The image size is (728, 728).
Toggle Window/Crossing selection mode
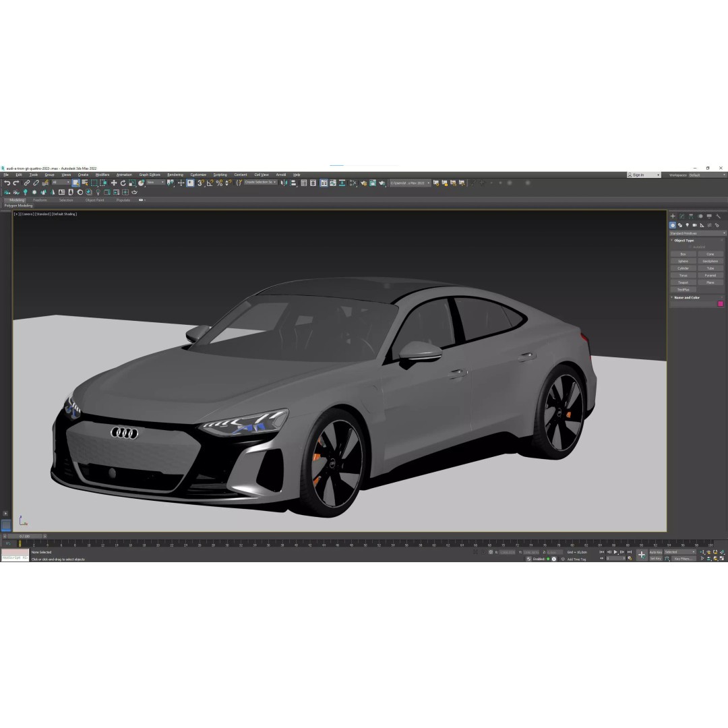click(x=103, y=183)
